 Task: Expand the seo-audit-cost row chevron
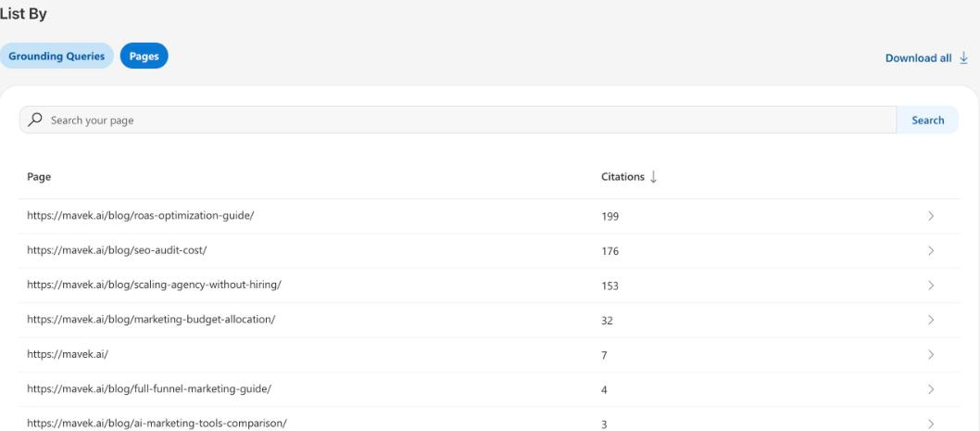(x=931, y=251)
